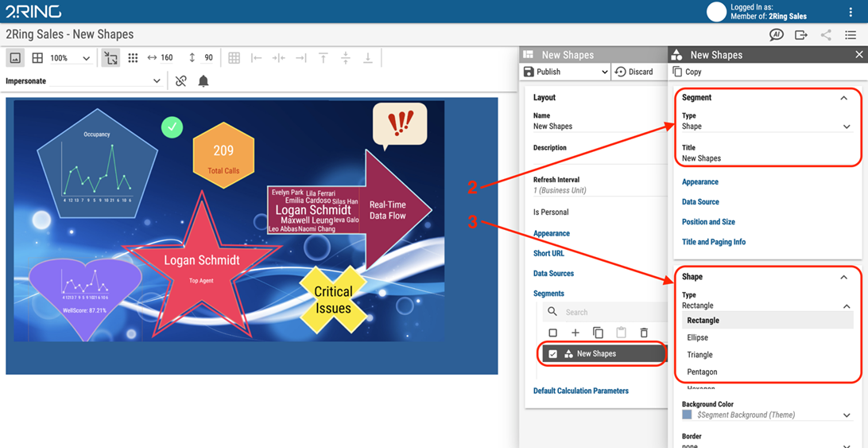The width and height of the screenshot is (868, 448).
Task: Click the Segments search field
Action: pyautogui.click(x=614, y=312)
